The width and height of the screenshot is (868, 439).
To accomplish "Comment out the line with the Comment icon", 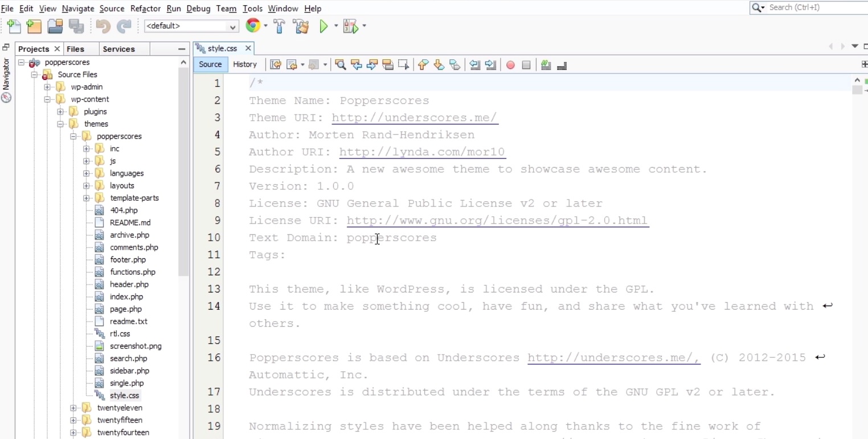I will (546, 65).
